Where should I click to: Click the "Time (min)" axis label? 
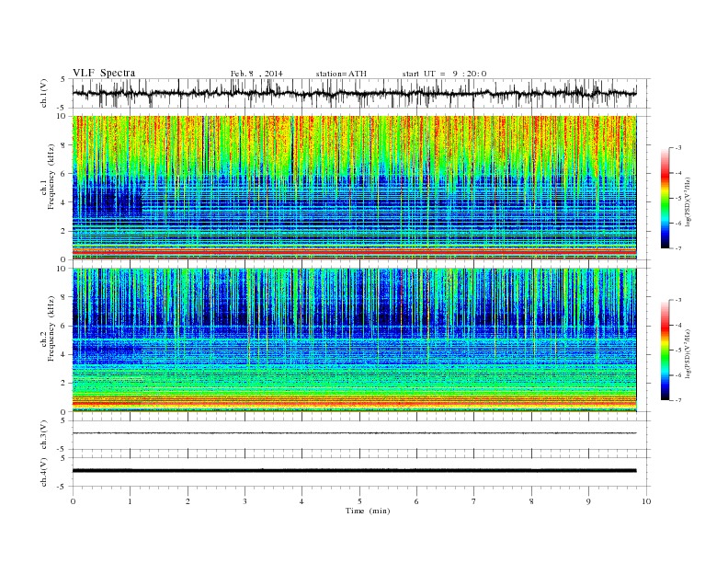368,511
